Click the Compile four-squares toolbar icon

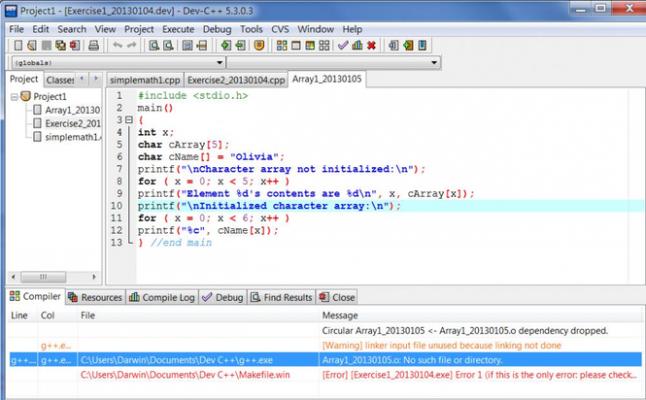click(282, 45)
